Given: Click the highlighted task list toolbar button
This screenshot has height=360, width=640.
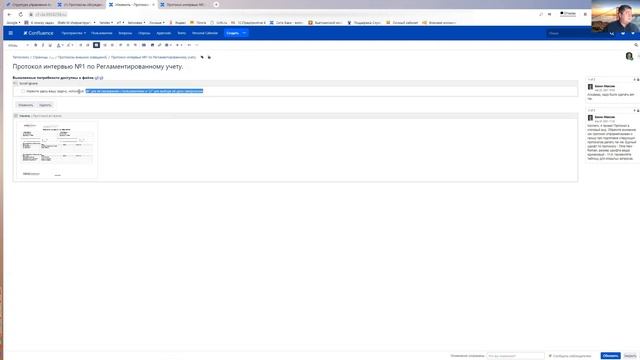Looking at the screenshot, I should click(x=96, y=45).
